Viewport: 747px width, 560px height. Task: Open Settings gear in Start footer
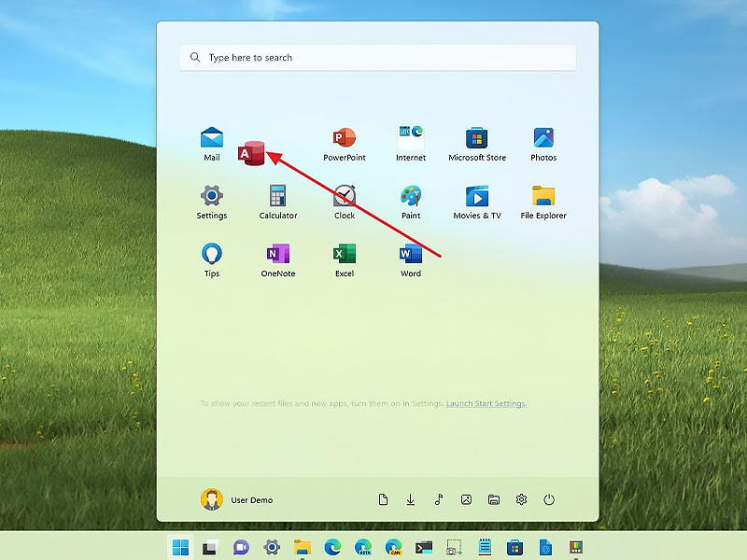coord(521,499)
